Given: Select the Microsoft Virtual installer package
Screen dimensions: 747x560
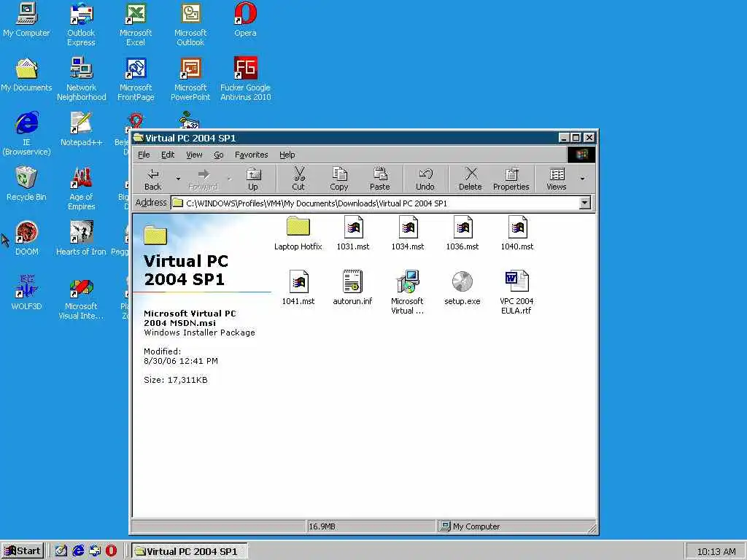Looking at the screenshot, I should (x=407, y=292).
